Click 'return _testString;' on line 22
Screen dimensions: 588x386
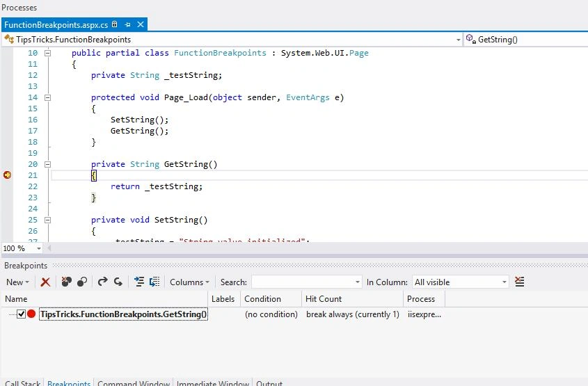coord(157,186)
